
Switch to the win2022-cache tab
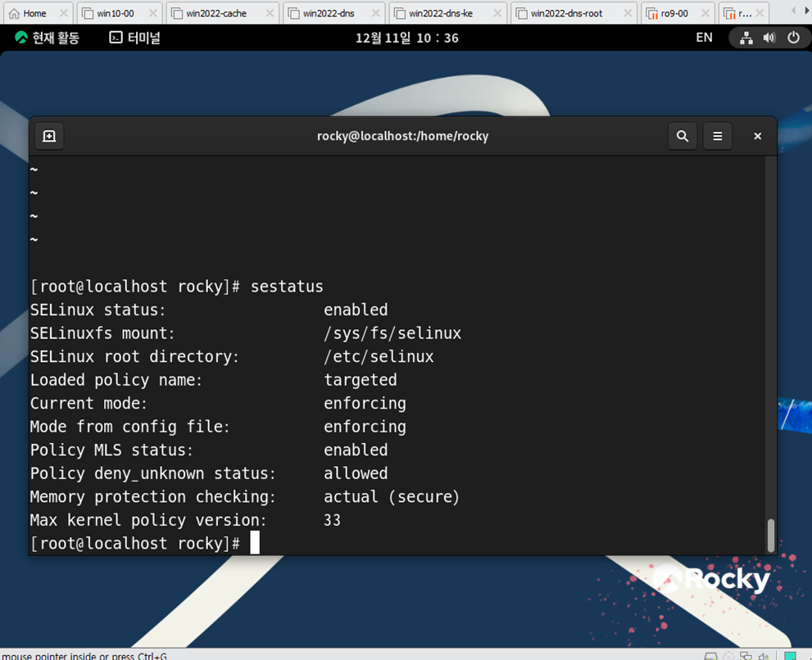[216, 13]
